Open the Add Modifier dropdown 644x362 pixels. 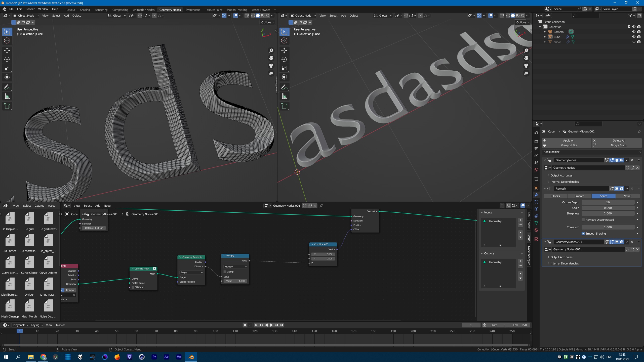point(592,152)
